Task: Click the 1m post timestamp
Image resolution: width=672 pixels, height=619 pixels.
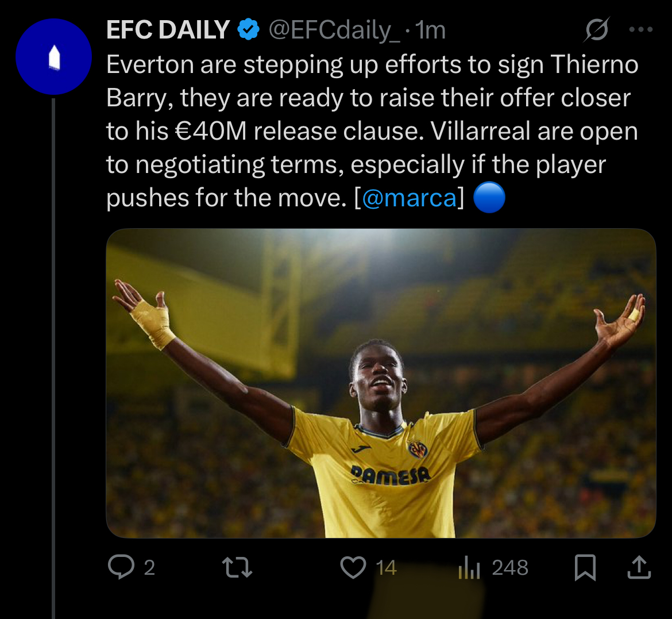Action: (x=431, y=30)
